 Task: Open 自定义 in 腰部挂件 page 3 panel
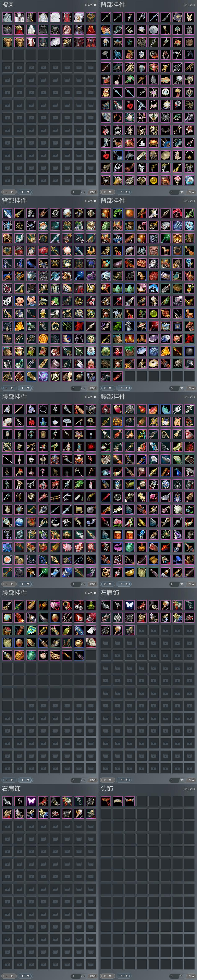tap(91, 593)
